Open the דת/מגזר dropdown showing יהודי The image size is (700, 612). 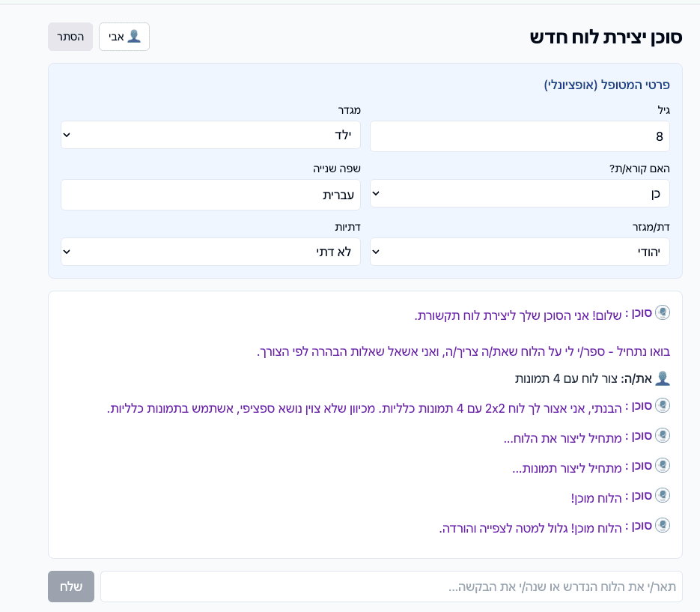click(x=520, y=252)
